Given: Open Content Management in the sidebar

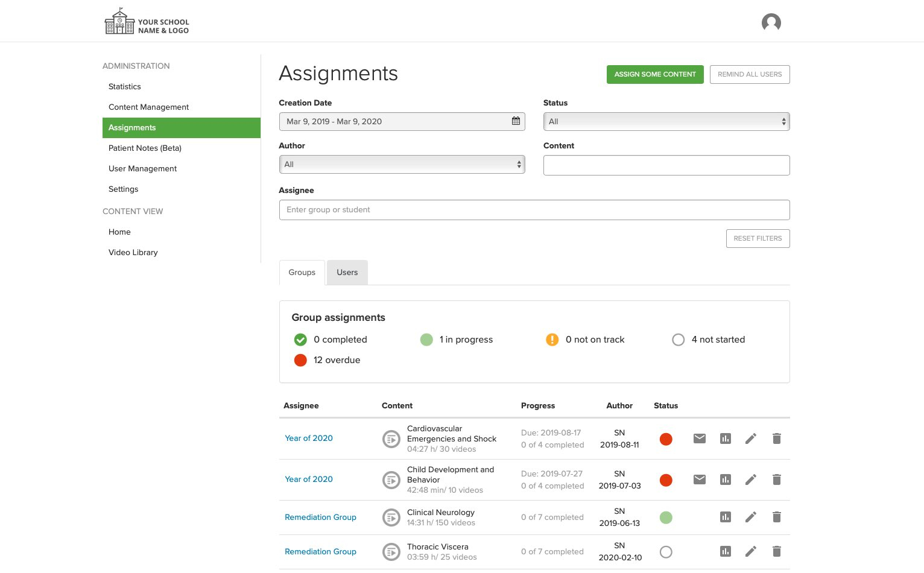Looking at the screenshot, I should pos(149,107).
